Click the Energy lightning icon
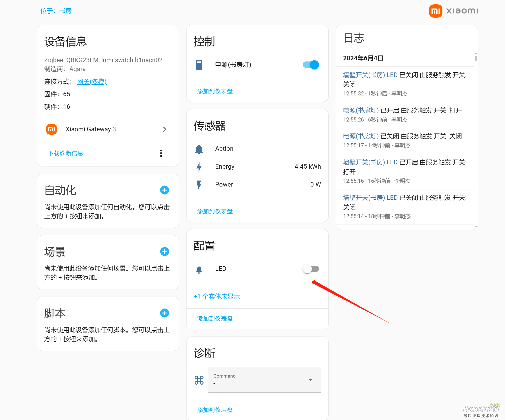The image size is (505, 420). 199,167
